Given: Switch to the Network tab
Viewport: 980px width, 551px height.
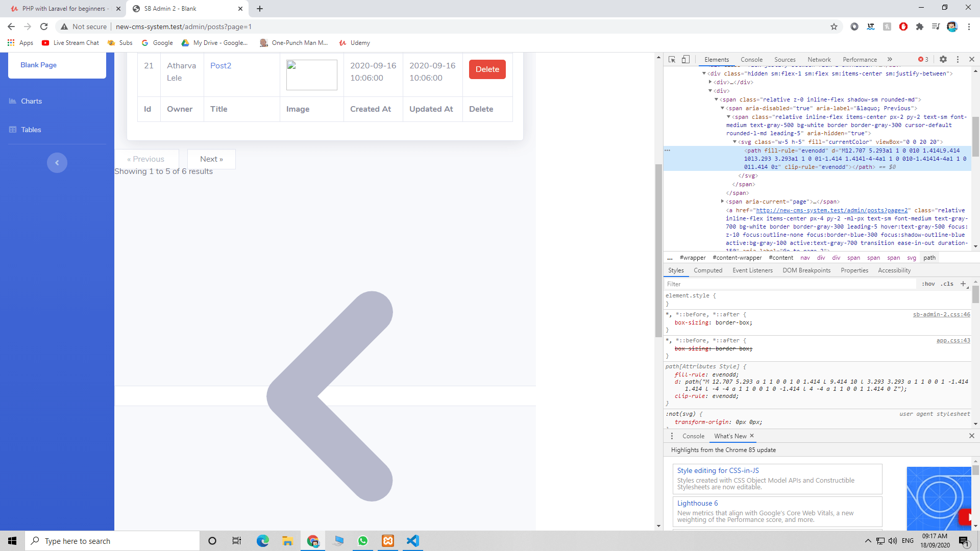Looking at the screenshot, I should click(819, 59).
